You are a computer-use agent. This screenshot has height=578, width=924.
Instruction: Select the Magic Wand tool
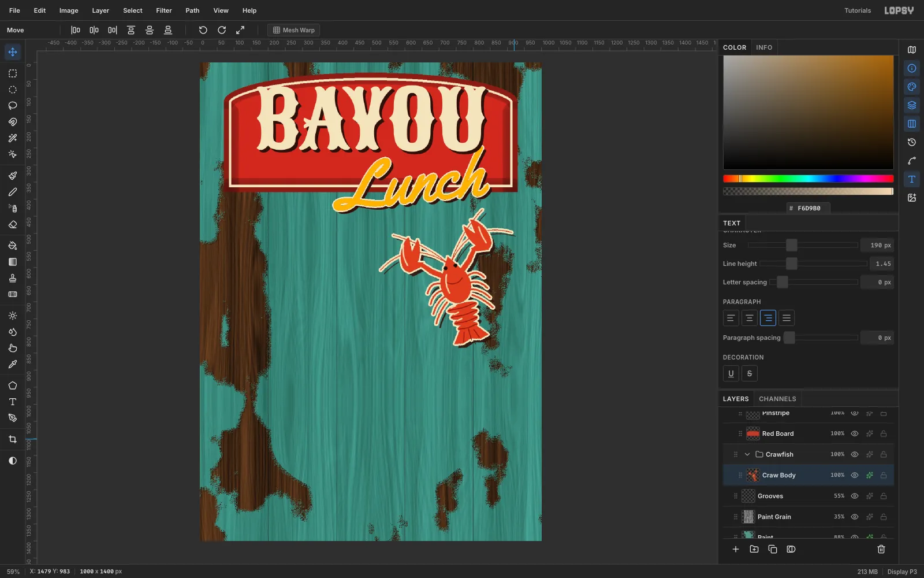(13, 138)
